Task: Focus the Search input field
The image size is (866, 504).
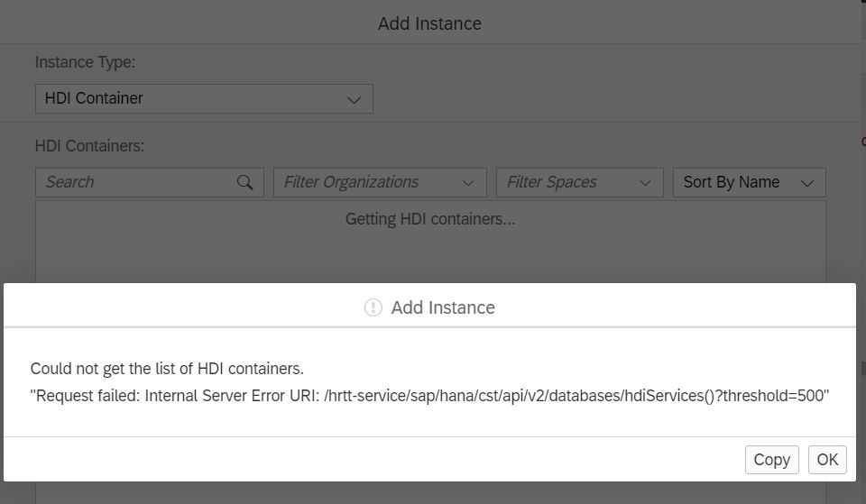Action: 149,182
